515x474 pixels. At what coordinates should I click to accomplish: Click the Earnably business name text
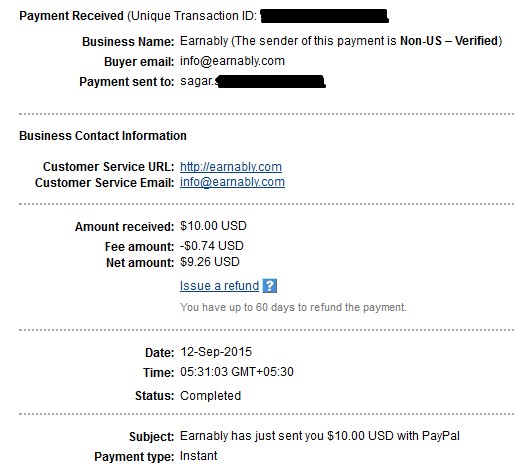point(204,41)
